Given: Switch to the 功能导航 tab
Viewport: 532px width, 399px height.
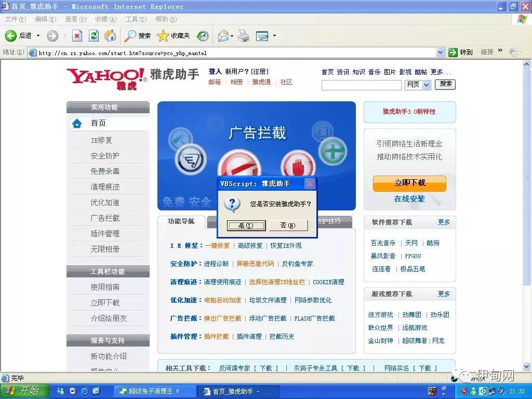Looking at the screenshot, I should pyautogui.click(x=180, y=221).
